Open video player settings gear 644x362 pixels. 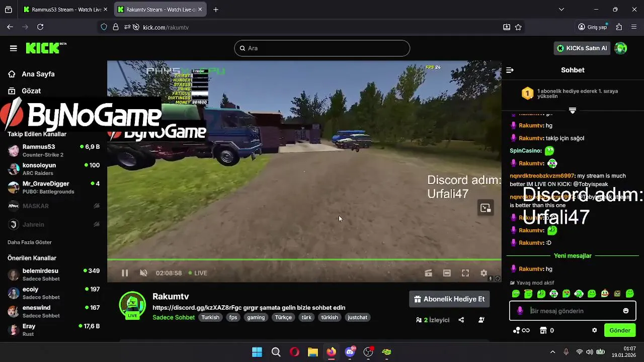pyautogui.click(x=484, y=273)
